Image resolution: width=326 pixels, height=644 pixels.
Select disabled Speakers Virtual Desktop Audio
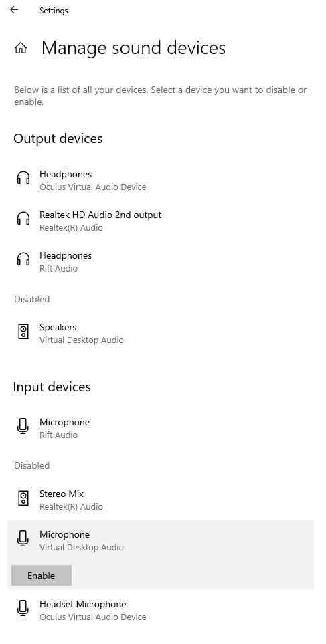pyautogui.click(x=161, y=334)
